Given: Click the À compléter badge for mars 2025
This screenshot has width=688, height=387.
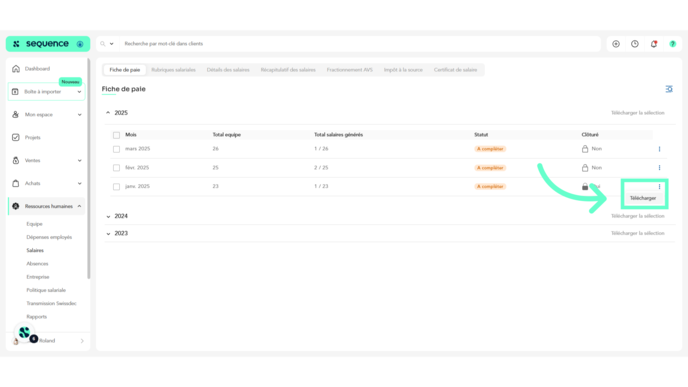Looking at the screenshot, I should coord(490,149).
